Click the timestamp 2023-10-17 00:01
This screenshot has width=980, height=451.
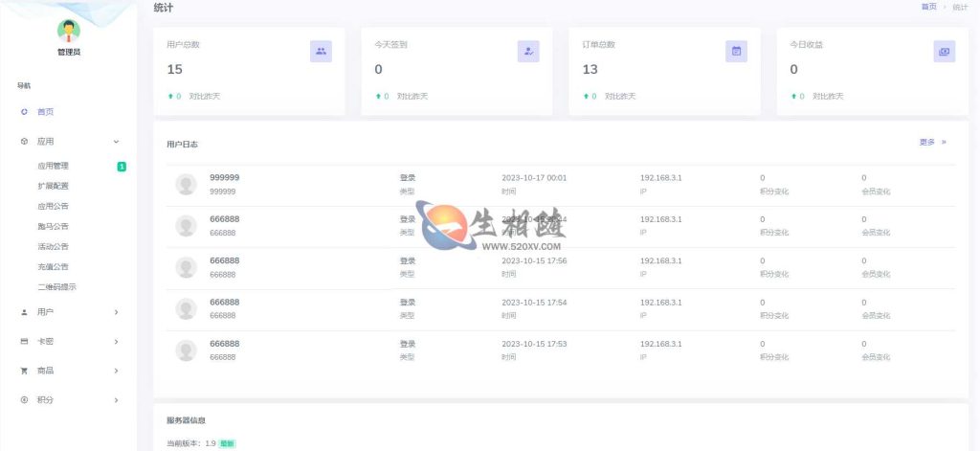[x=534, y=178]
